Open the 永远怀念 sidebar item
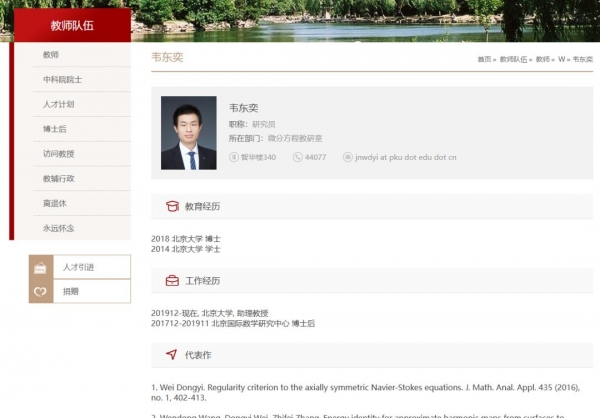 tap(58, 229)
